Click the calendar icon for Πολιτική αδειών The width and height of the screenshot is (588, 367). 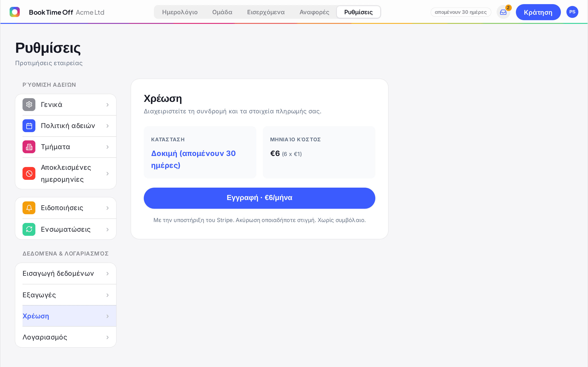(29, 126)
